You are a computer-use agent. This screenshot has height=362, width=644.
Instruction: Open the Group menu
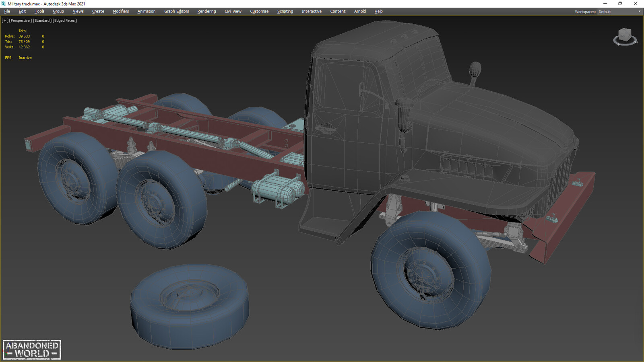[x=58, y=11]
